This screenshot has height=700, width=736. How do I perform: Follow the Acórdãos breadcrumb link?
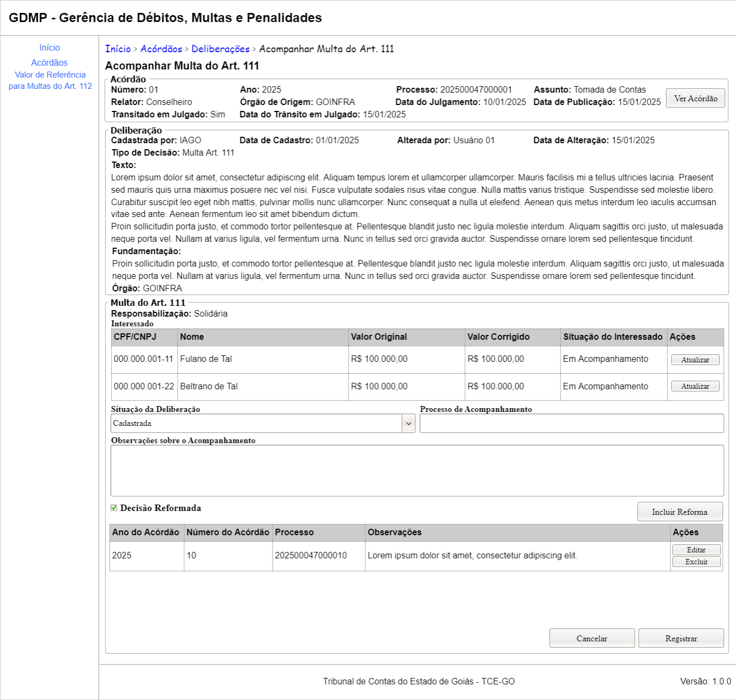(x=161, y=49)
